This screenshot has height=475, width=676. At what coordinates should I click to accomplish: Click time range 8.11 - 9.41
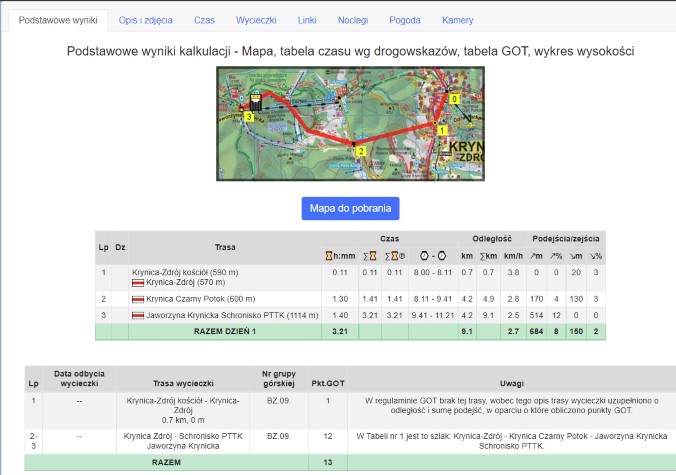433,299
